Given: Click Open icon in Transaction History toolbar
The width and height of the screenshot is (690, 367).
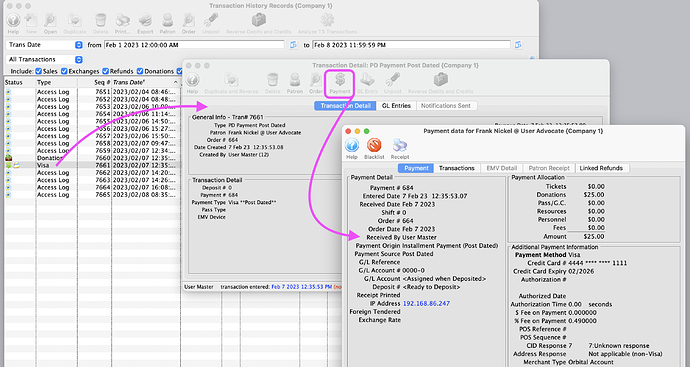Looking at the screenshot, I should [x=50, y=20].
